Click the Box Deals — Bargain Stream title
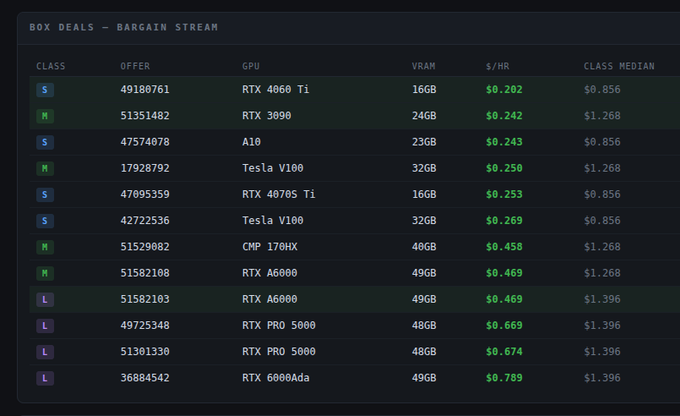Image resolution: width=680 pixels, height=416 pixels. tap(124, 27)
